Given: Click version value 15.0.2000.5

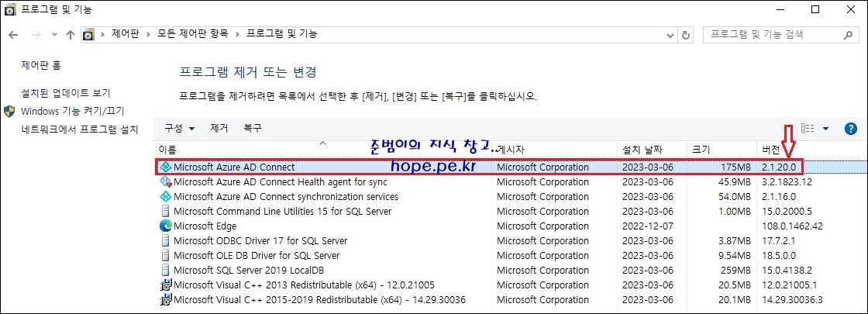Looking at the screenshot, I should click(x=786, y=211).
